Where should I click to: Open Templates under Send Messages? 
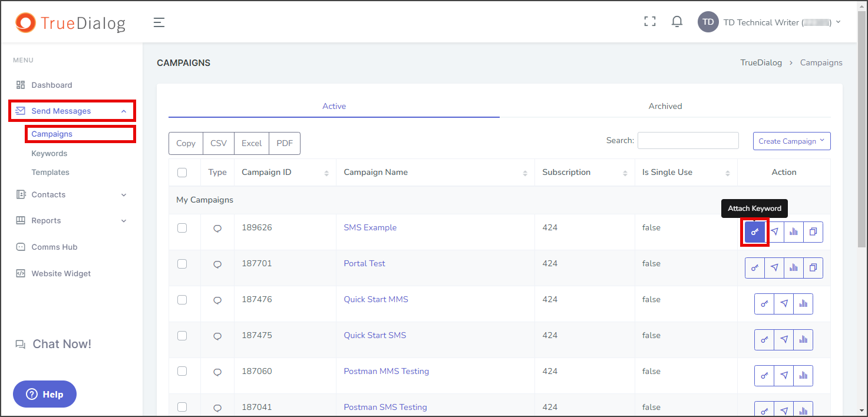tap(50, 172)
